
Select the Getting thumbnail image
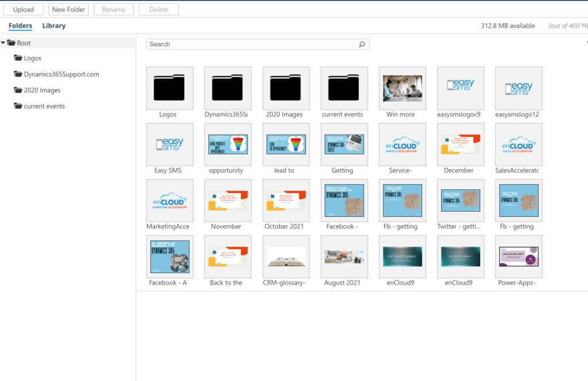345,144
